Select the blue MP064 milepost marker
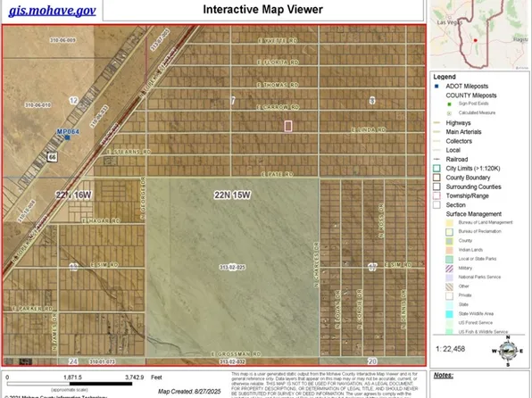This screenshot has width=532, height=398. [68, 137]
